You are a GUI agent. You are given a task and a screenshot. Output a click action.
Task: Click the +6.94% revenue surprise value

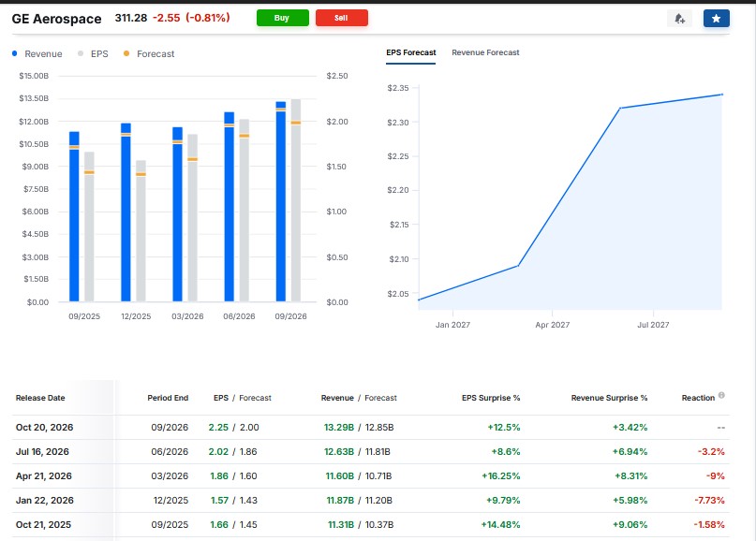point(630,452)
